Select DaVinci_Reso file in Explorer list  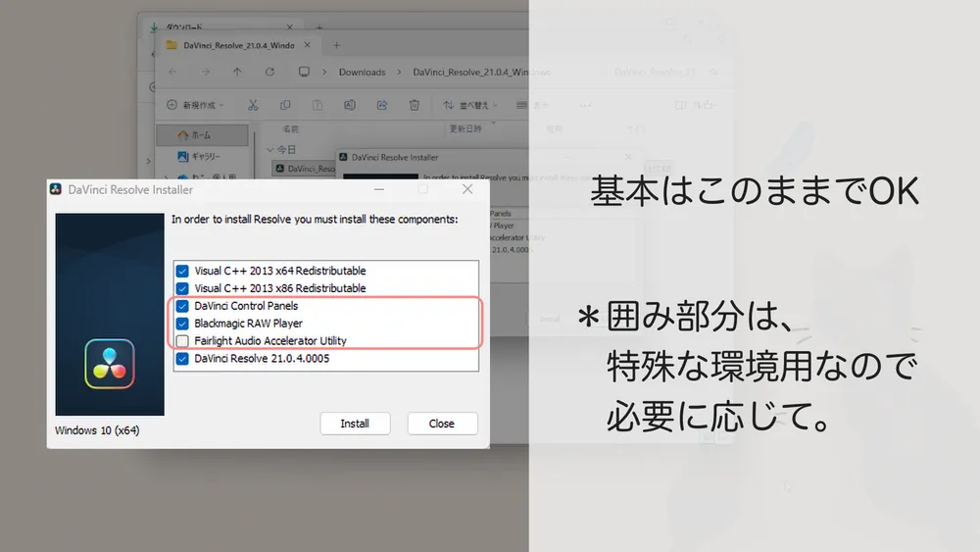[305, 169]
